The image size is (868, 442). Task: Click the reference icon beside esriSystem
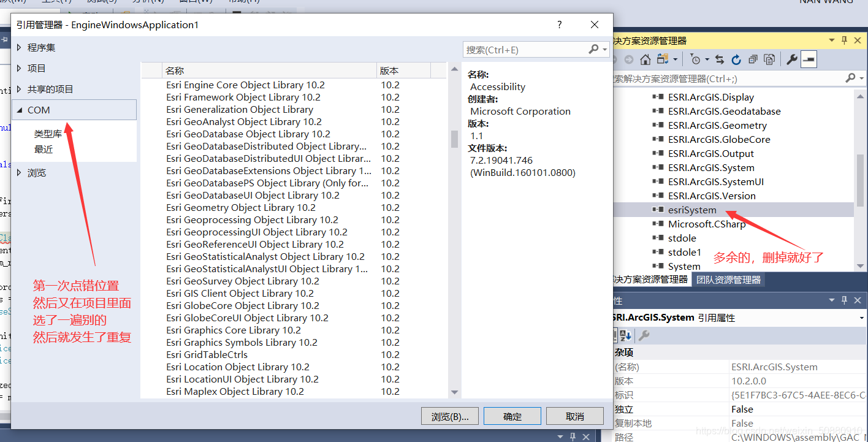coord(658,210)
